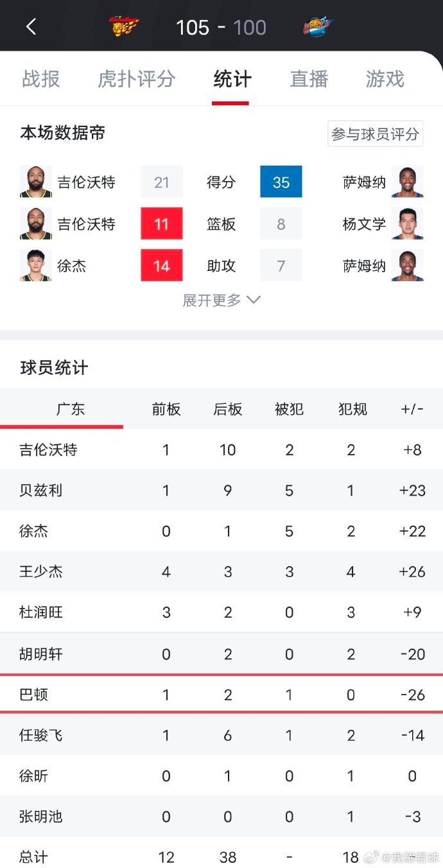Open 杨文学's avatar in the 篮板 row
Screen dimensions: 443x868
[x=408, y=223]
